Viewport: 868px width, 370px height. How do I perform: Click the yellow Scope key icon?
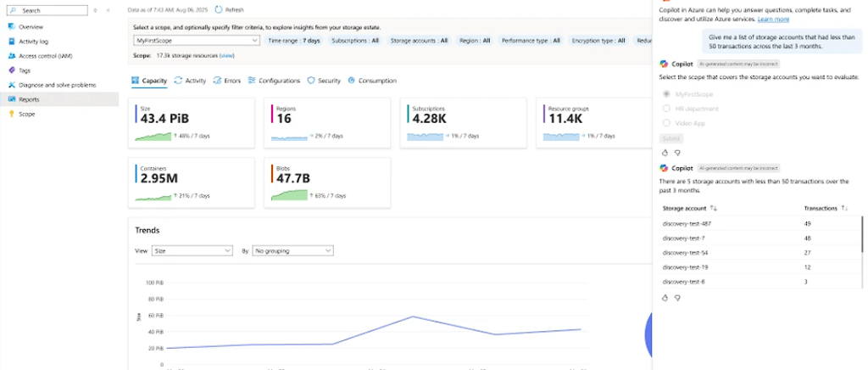tap(12, 114)
